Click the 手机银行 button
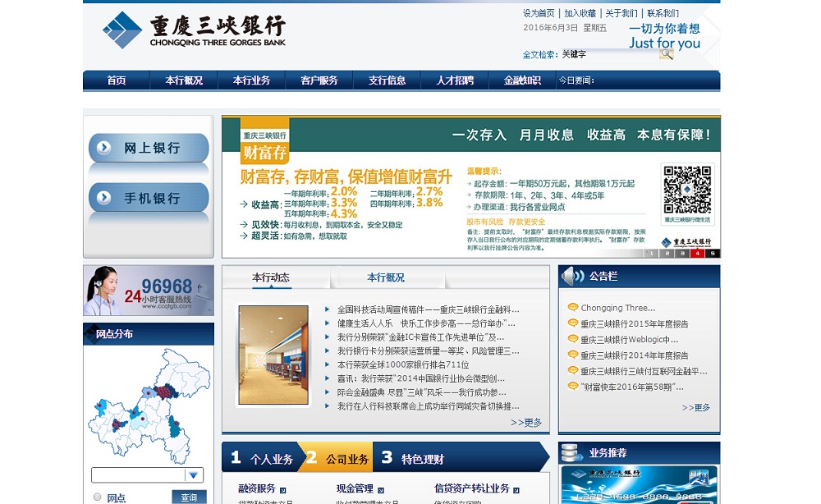 click(x=149, y=197)
